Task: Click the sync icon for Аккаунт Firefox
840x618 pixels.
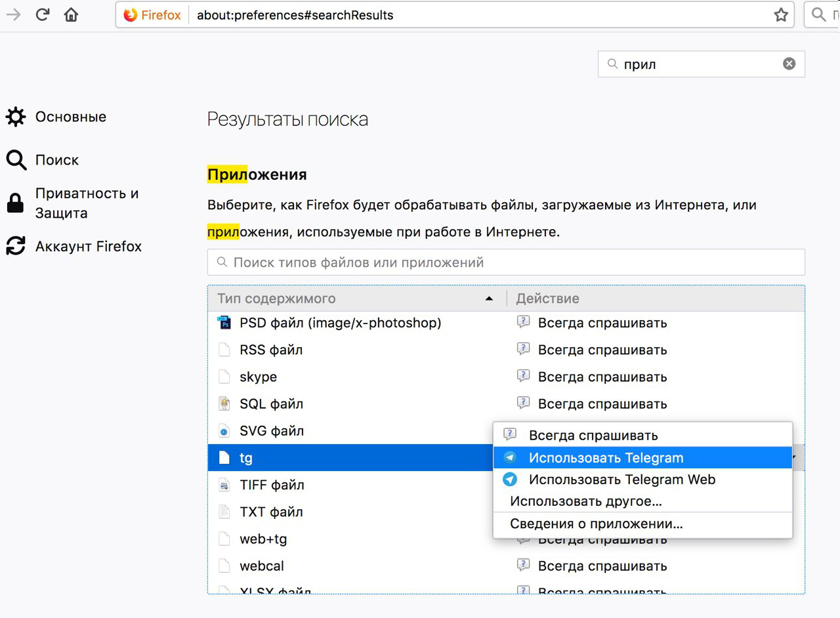Action: [16, 246]
